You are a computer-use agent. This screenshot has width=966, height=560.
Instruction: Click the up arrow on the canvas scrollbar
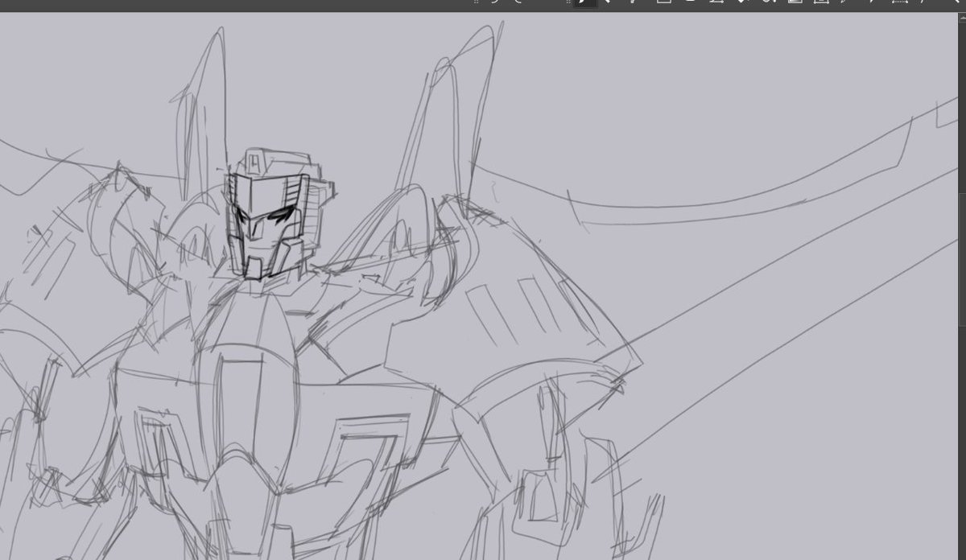[963, 18]
